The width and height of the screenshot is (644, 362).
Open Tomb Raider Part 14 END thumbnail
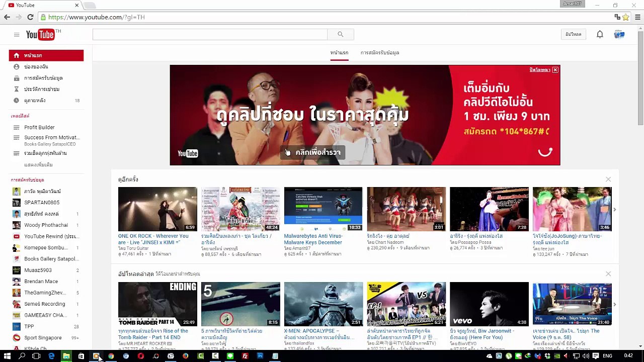coord(157,304)
